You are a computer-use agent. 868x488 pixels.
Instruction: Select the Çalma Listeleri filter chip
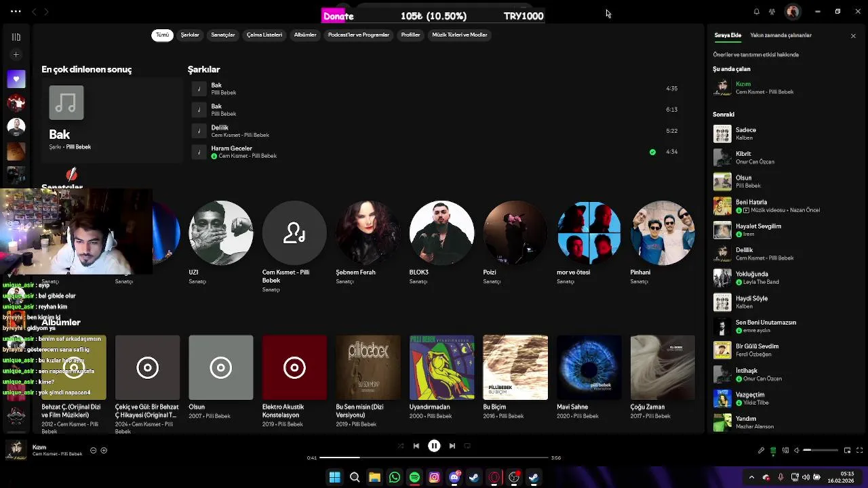tap(264, 35)
